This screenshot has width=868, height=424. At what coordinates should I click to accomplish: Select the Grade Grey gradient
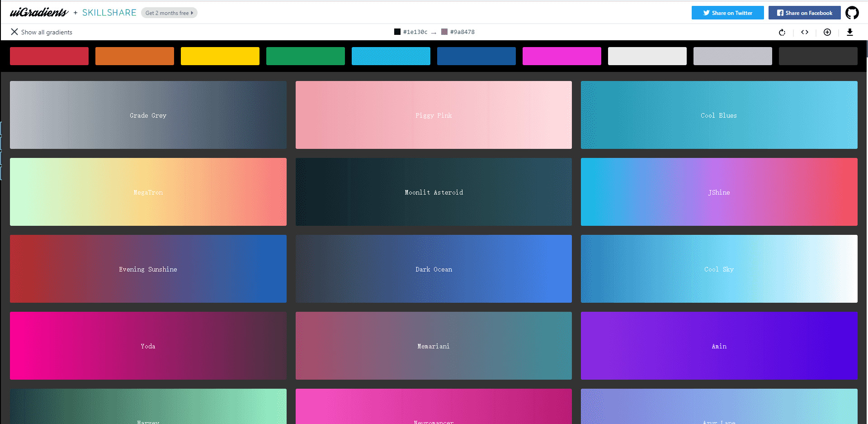(148, 115)
